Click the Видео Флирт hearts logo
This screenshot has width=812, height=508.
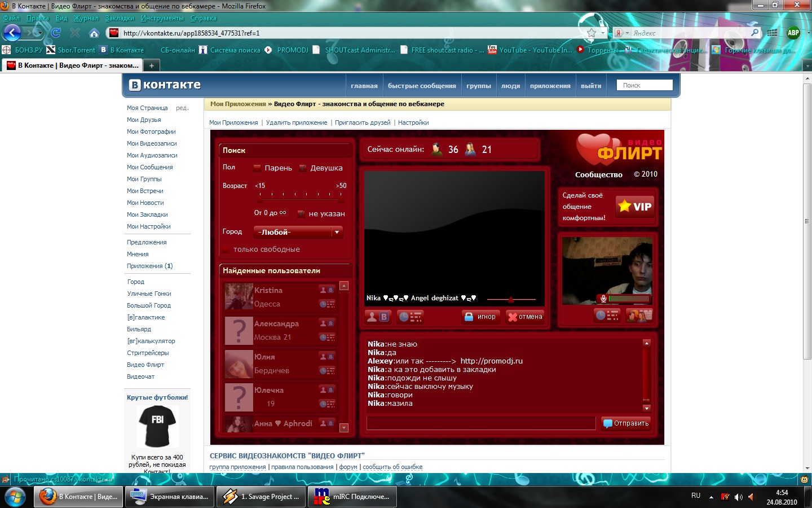click(619, 149)
